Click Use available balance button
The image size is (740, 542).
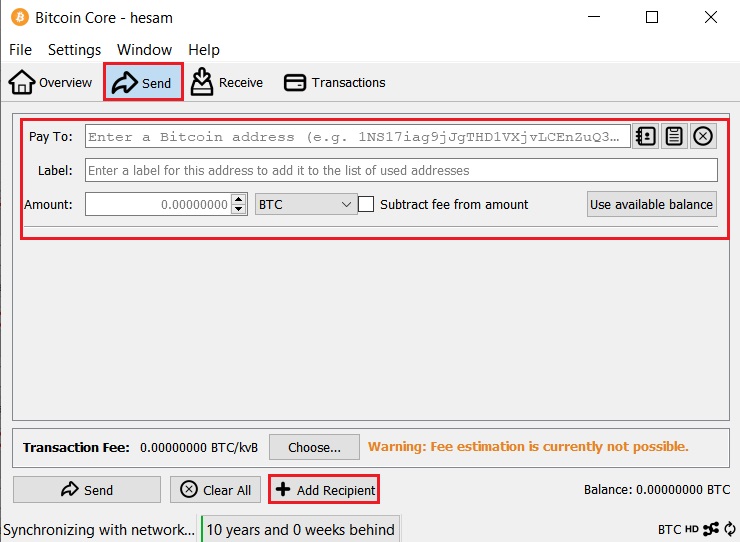(x=651, y=204)
